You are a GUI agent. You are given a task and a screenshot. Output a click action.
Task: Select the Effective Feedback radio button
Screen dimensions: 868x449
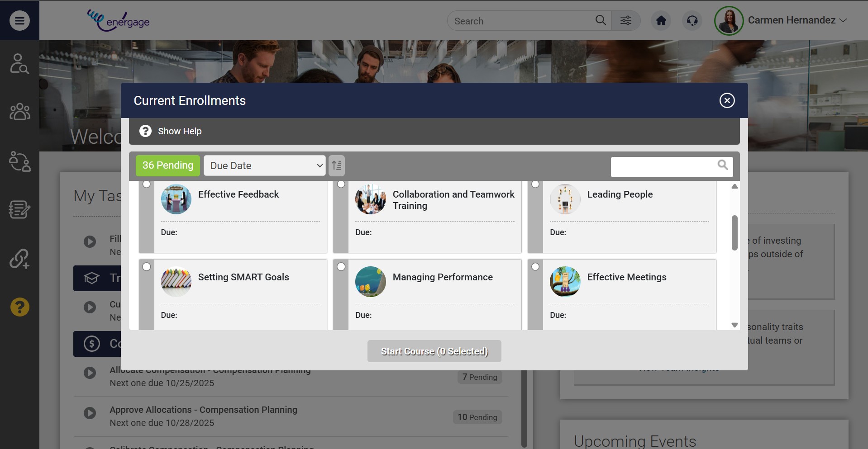pos(147,184)
